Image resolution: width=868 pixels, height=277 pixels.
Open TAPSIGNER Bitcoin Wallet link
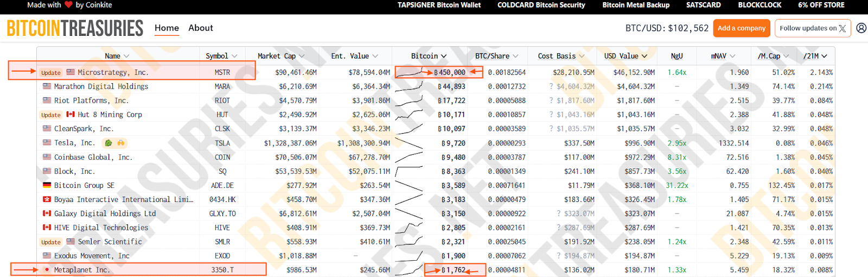pos(439,5)
